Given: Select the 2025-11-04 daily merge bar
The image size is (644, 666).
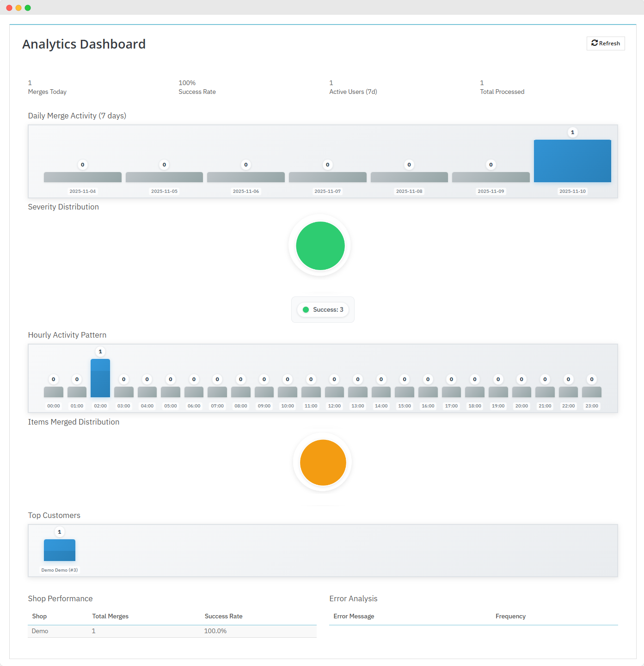Looking at the screenshot, I should tap(83, 177).
